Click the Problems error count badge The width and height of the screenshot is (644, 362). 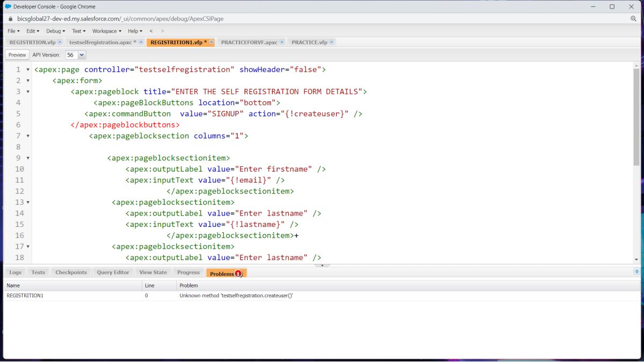(x=238, y=274)
